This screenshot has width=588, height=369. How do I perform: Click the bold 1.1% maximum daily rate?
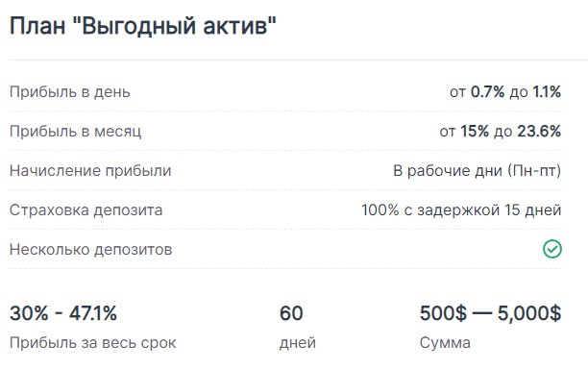(547, 92)
